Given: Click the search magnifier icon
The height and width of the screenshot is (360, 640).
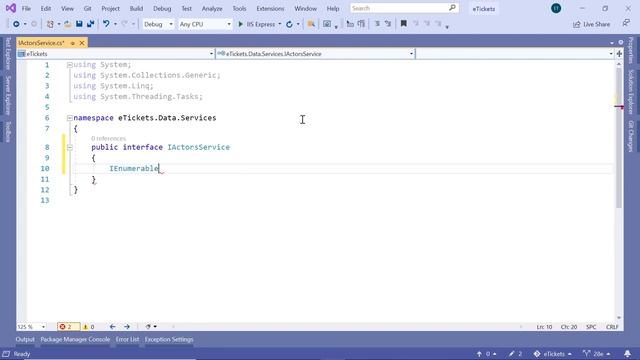Looking at the screenshot, I should click(452, 8).
